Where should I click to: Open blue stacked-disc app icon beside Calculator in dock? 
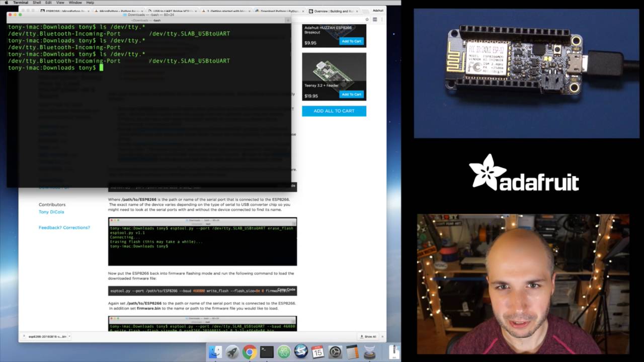[369, 352]
